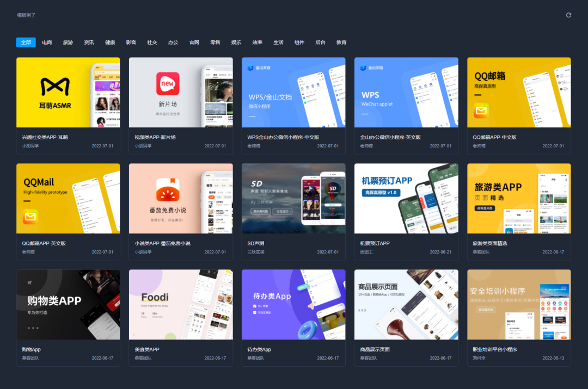Click the title QQ邮箱APP-中文版
Image resolution: width=588 pixels, height=389 pixels.
tap(494, 137)
